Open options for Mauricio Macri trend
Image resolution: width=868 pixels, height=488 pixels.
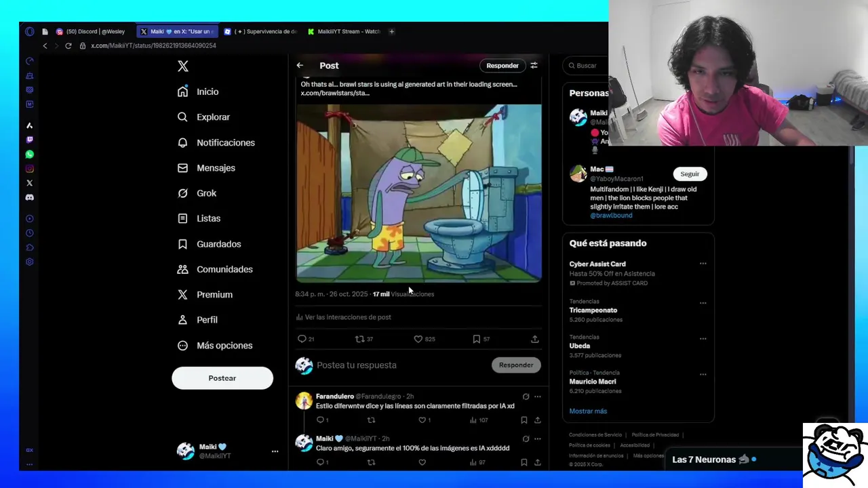(x=703, y=374)
